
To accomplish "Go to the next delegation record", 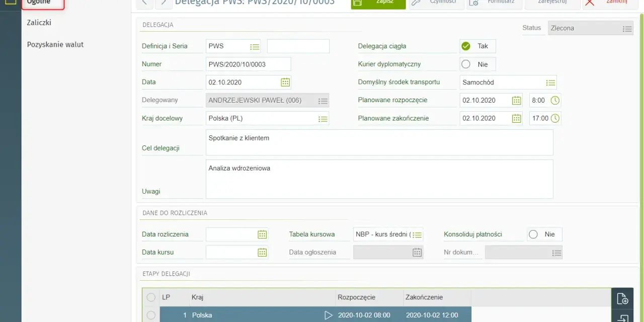I will pos(164,3).
